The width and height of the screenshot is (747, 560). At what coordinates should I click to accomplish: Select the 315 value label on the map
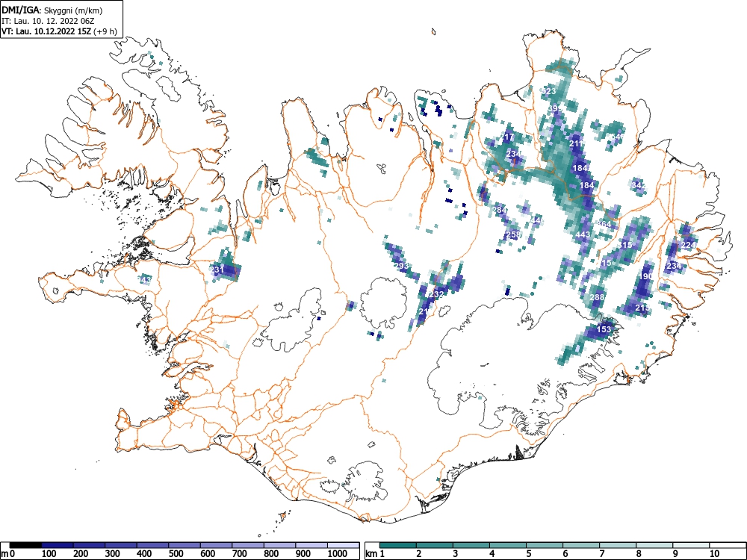pyautogui.click(x=625, y=245)
